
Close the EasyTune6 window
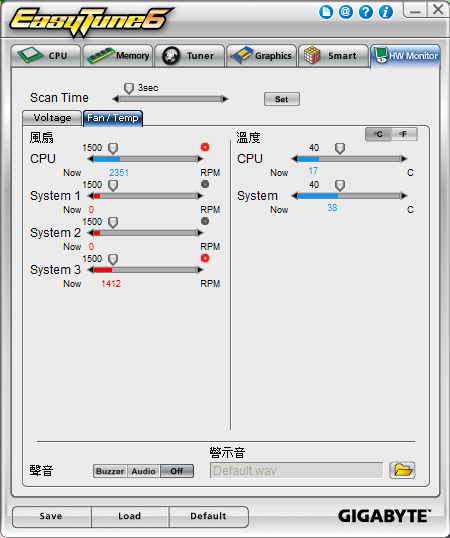click(x=438, y=10)
